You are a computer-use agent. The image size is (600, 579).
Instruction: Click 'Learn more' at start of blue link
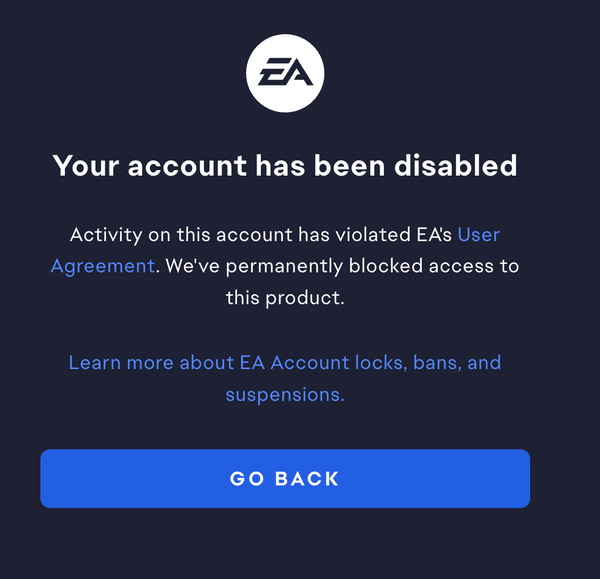pos(121,362)
